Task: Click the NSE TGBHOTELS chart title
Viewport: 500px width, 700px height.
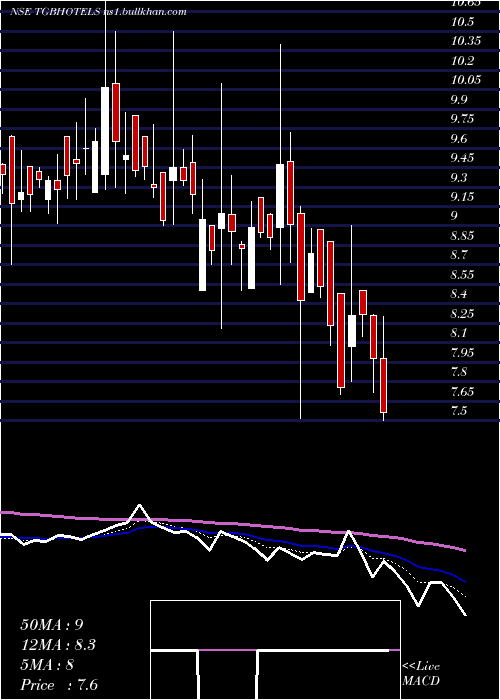Action: [x=98, y=12]
